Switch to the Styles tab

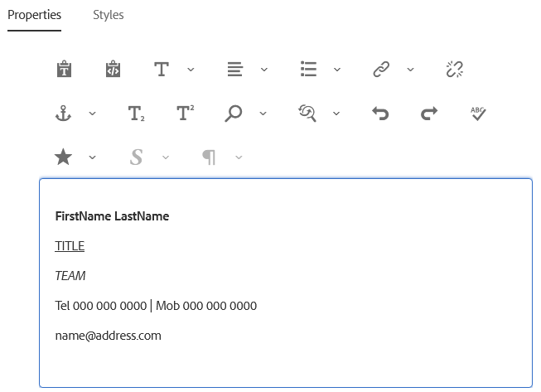coord(109,15)
